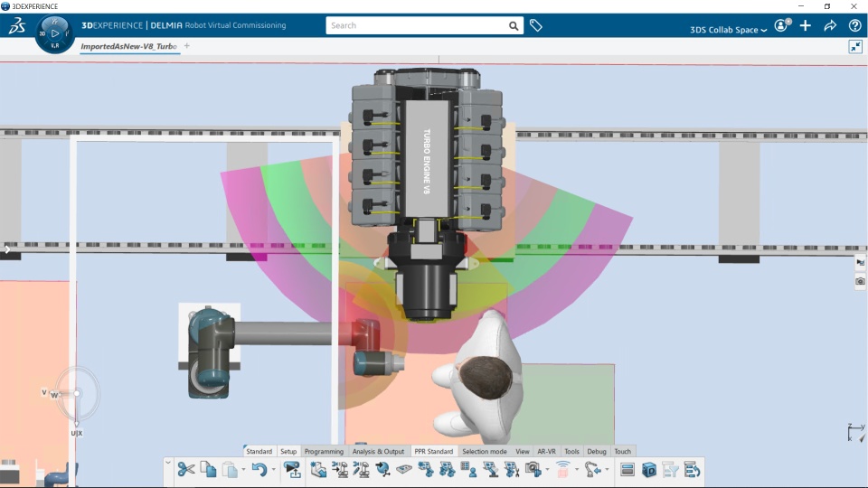Click the Copy icon in toolbar
The image size is (868, 488).
(208, 470)
